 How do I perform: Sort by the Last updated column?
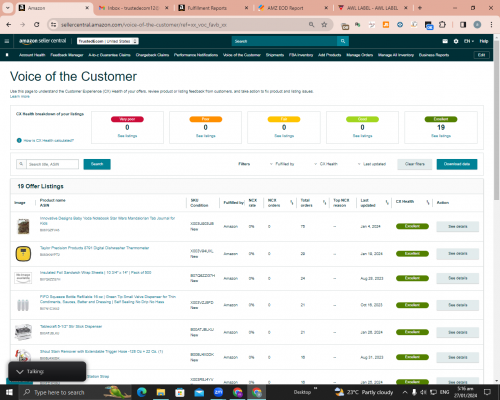coord(387,203)
